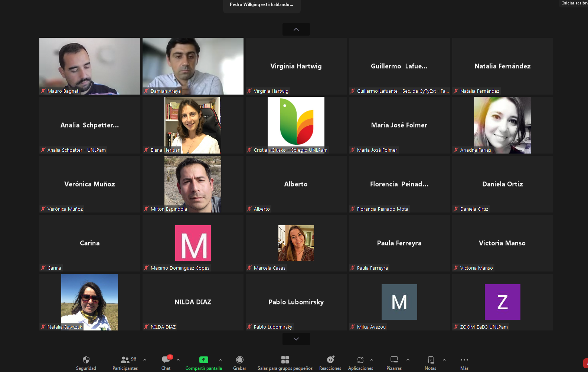
Task: Click the green Compartir pantalla icon
Action: pos(204,359)
